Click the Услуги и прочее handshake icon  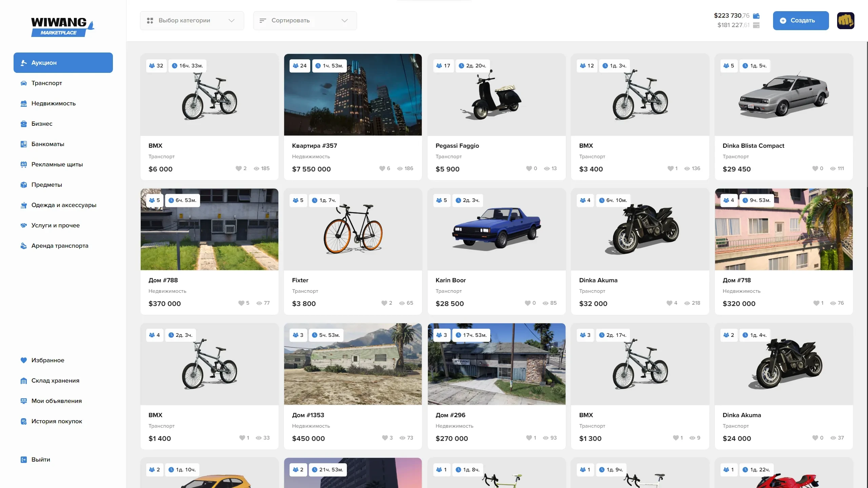click(24, 225)
